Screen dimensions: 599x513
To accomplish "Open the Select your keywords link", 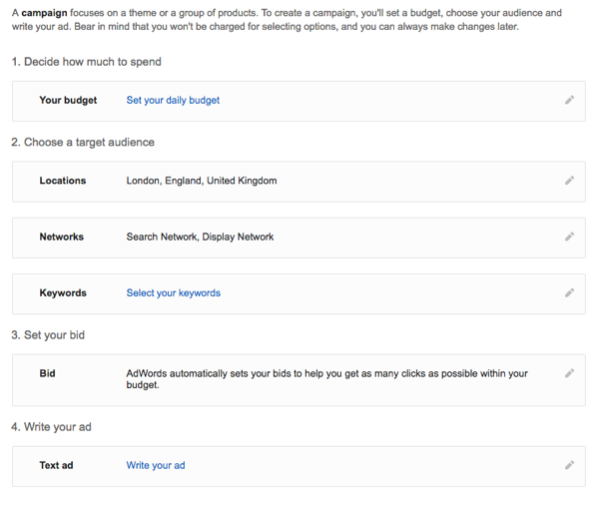I will [173, 293].
